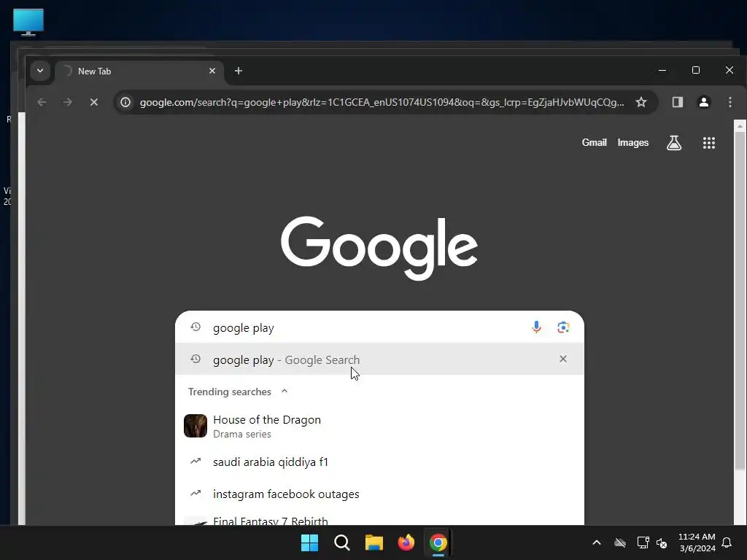
Task: Open the tab search dropdown arrow
Action: pyautogui.click(x=40, y=71)
